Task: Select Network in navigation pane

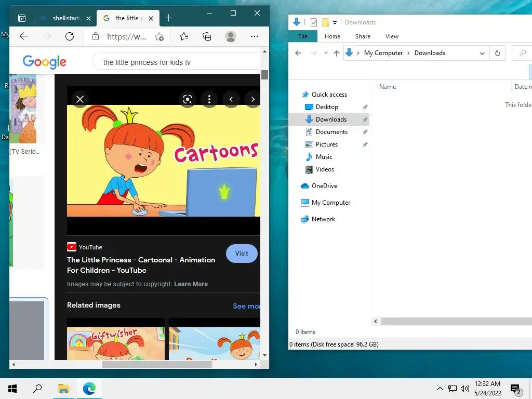Action: 323,219
